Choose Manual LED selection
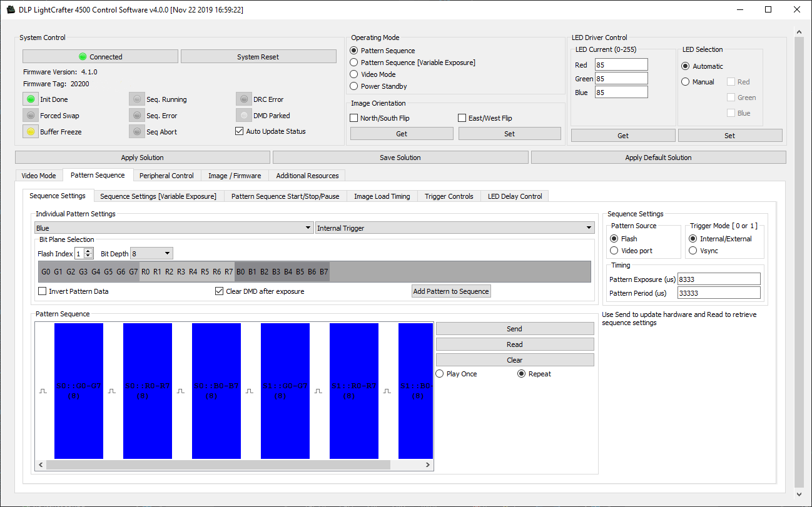Image resolution: width=812 pixels, height=507 pixels. tap(686, 82)
